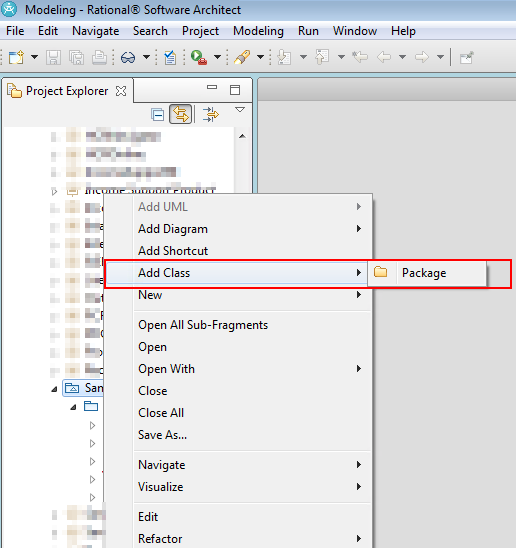Open the Modeling menu
516x548 pixels.
point(258,31)
